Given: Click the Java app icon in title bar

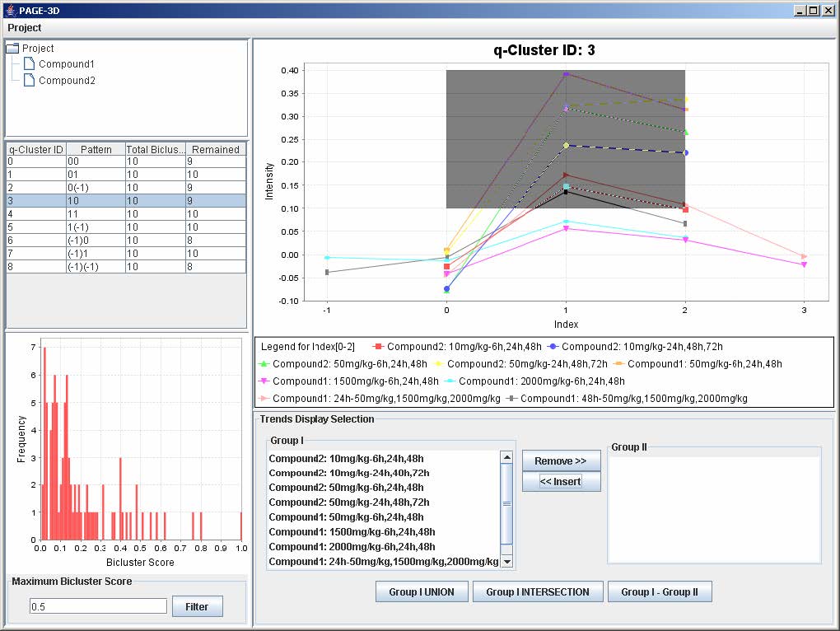Looking at the screenshot, I should 9,9.
